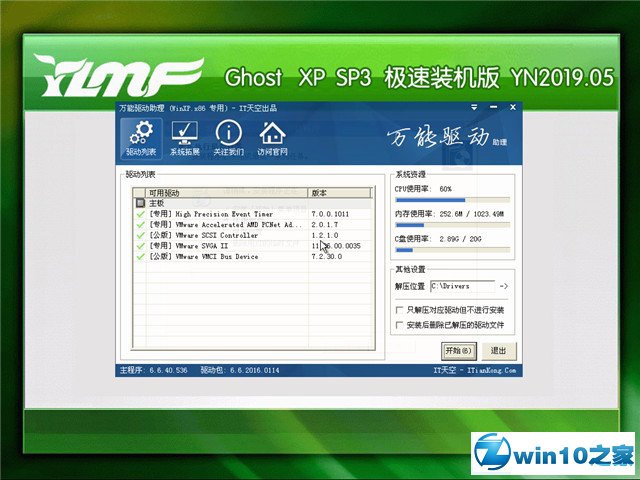Click the 2.89G / 20G disk value

coord(460,239)
